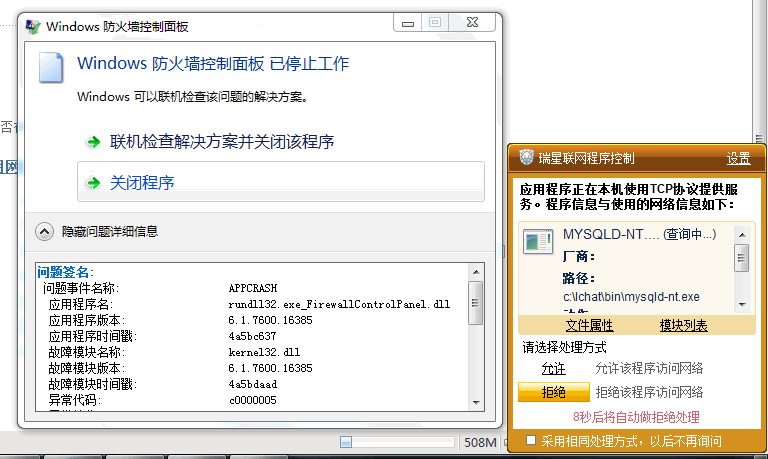The height and width of the screenshot is (459, 768).
Task: Click the 508M memory status indicator
Action: coord(480,442)
